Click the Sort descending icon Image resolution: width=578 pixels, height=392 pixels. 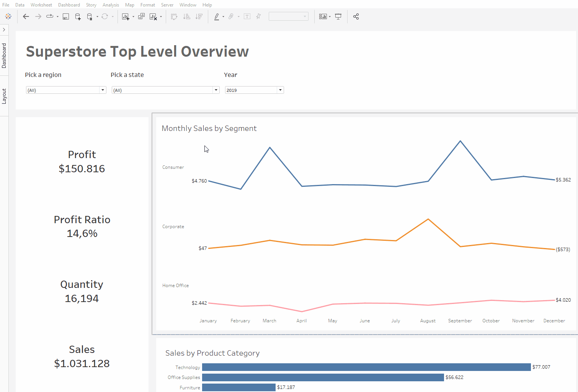tap(199, 16)
